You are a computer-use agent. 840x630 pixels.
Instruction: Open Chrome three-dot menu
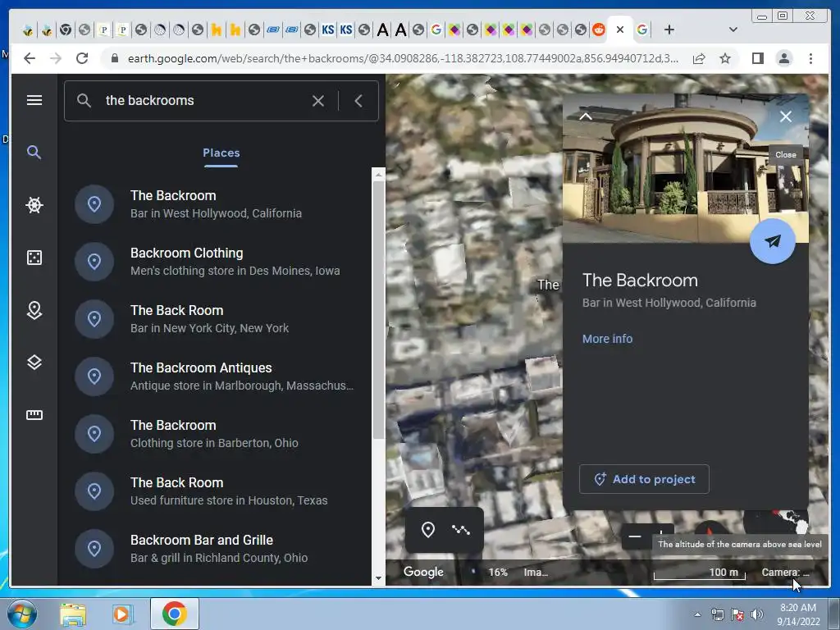810,58
